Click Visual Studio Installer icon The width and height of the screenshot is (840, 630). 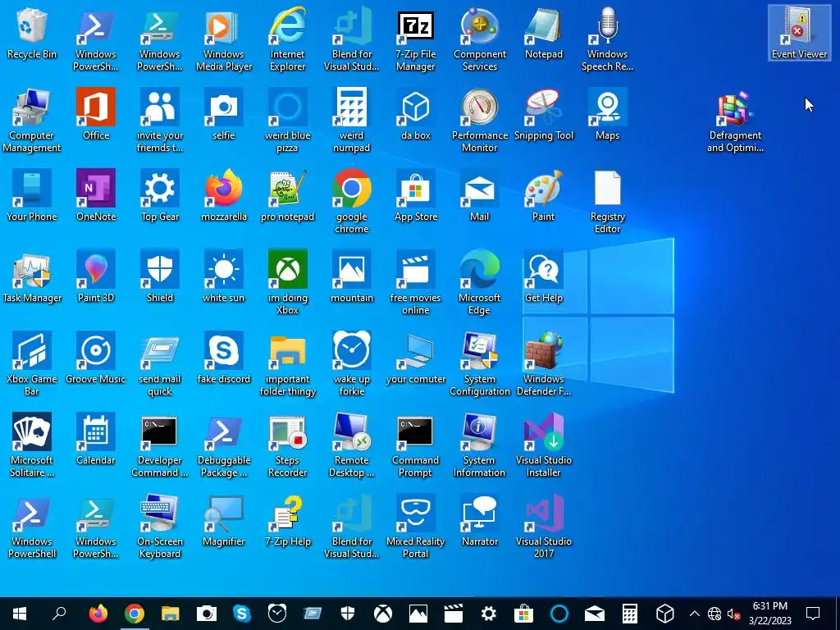[544, 445]
